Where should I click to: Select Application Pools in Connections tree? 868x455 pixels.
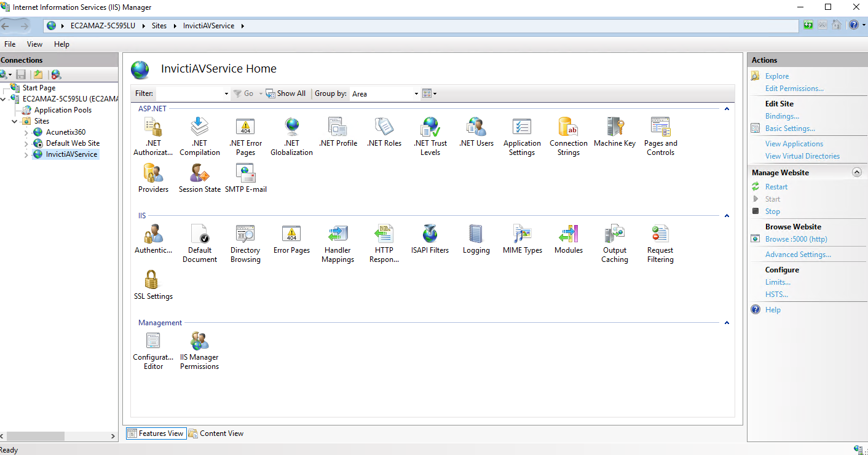tap(63, 110)
